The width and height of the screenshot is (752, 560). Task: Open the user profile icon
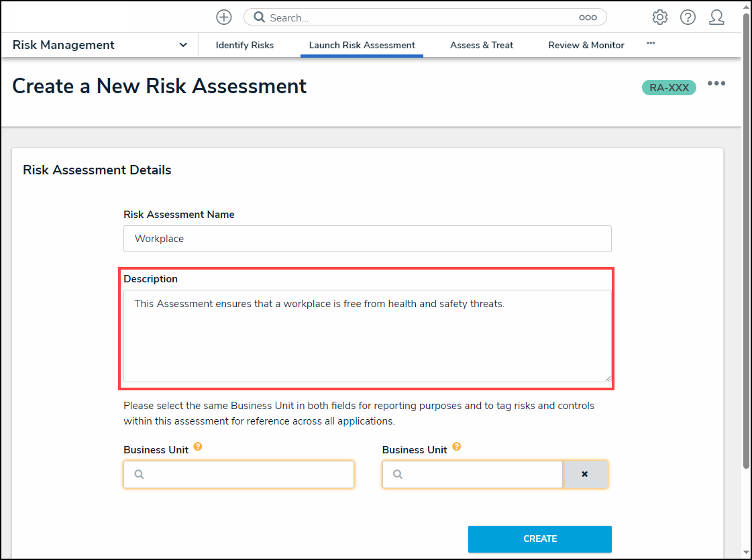tap(716, 17)
